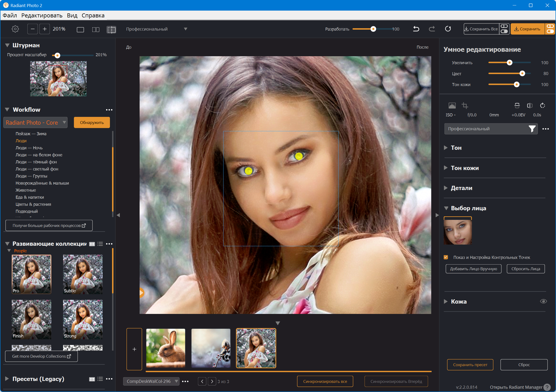Click the Обнаружить button
Screen dimensions: 556x392
[x=92, y=123]
